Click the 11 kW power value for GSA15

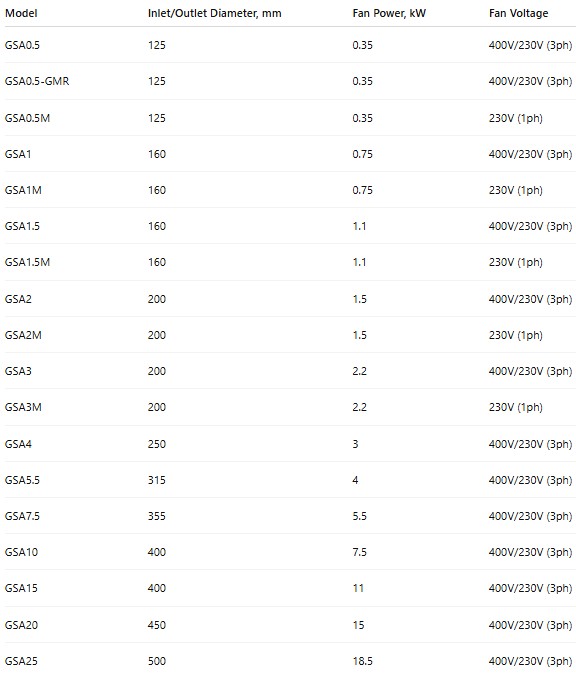358,588
